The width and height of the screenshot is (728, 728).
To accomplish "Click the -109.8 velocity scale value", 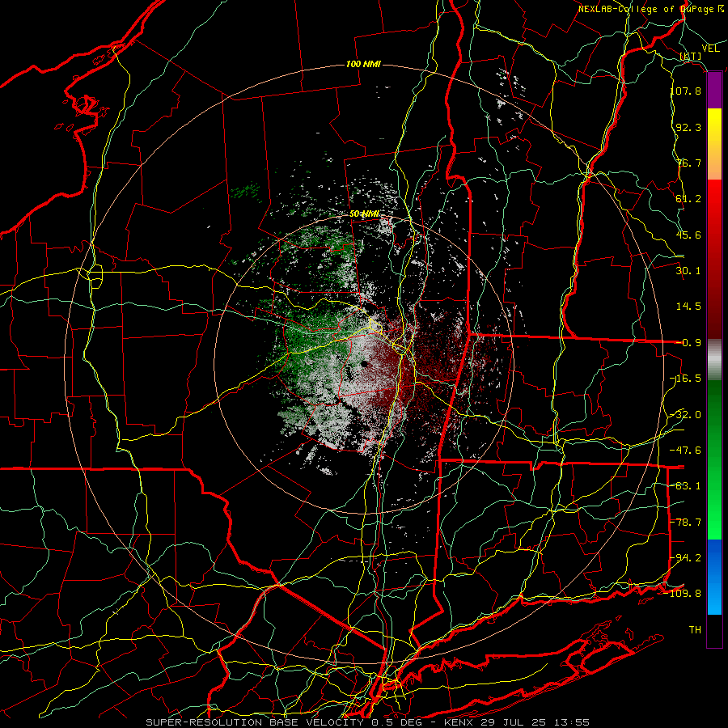I will click(683, 594).
